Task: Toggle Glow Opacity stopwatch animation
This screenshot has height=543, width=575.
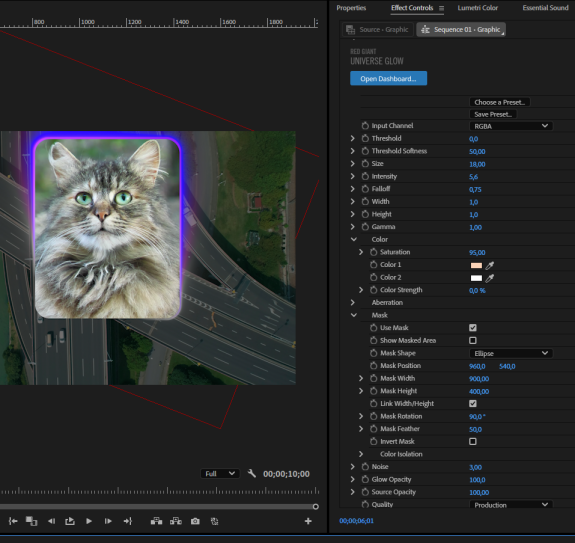Action: 365,479
